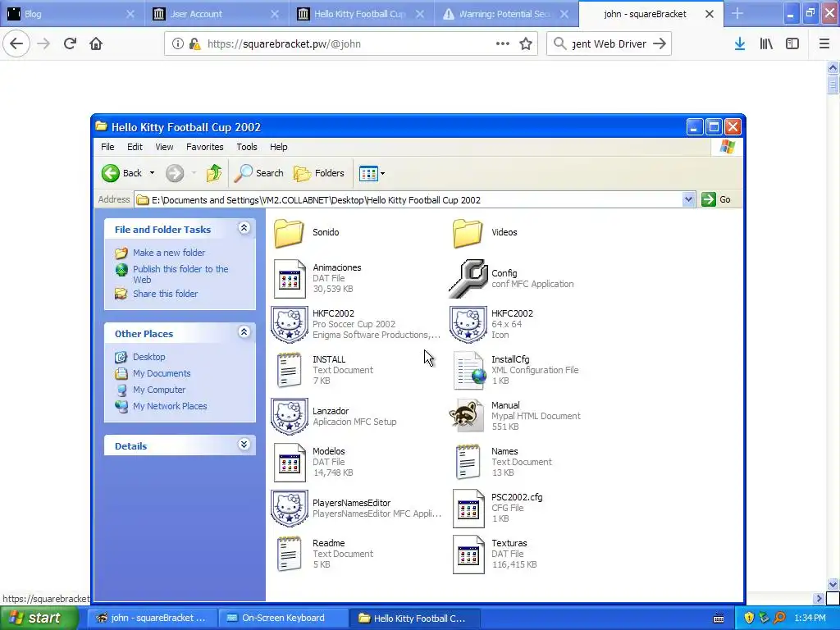Viewport: 840px width, 630px height.
Task: Select the PlayersNamesEditor application icon
Action: 290,508
